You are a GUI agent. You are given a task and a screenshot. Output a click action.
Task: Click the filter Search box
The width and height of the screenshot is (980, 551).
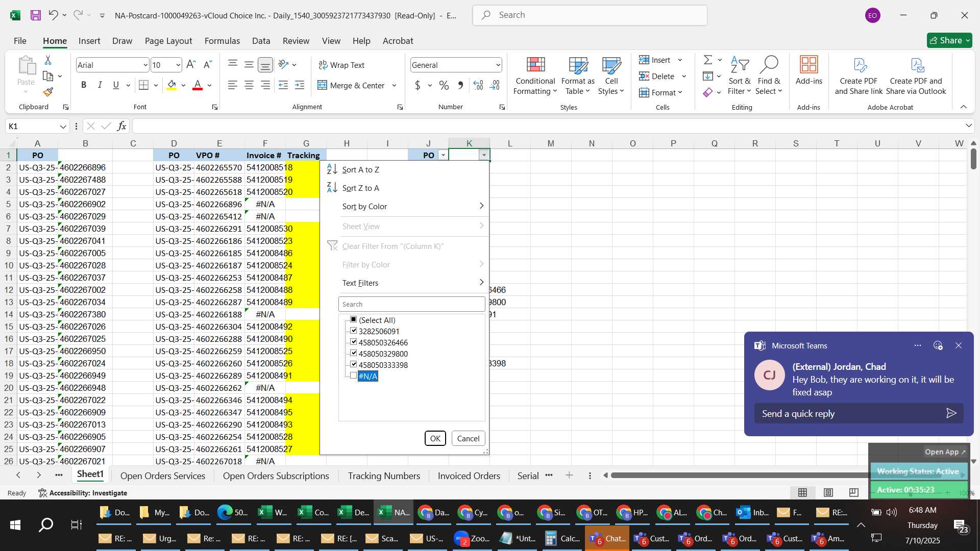point(411,304)
